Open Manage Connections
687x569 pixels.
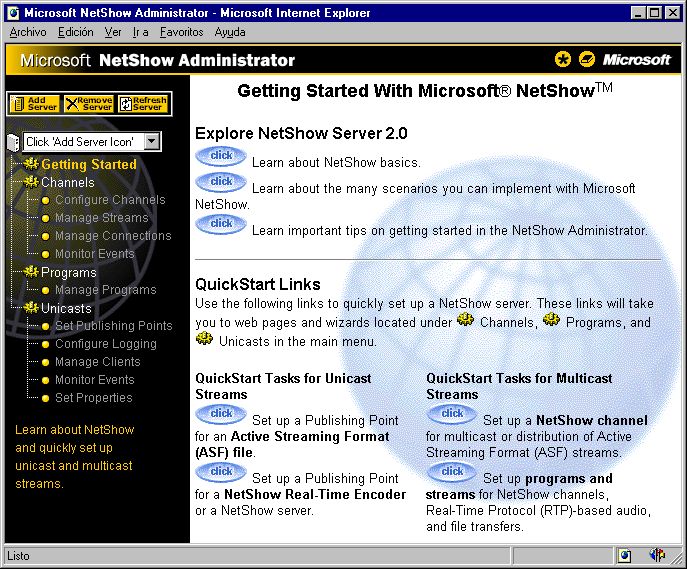[113, 236]
